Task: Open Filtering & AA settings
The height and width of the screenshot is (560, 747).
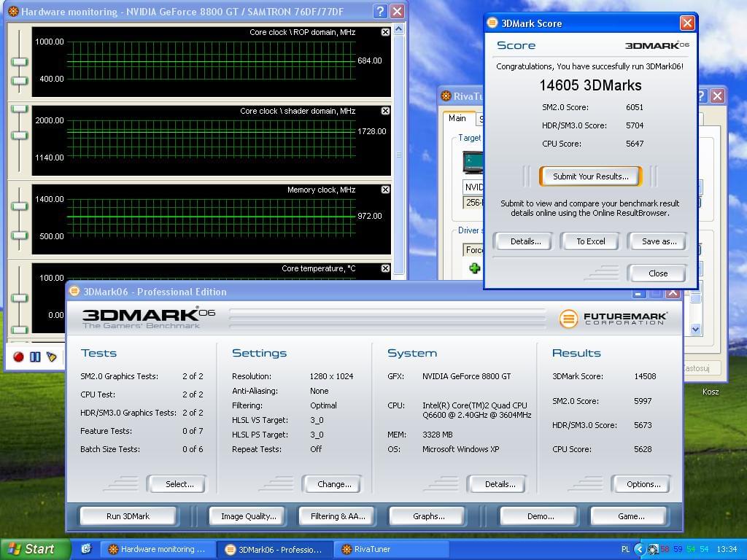Action: pos(338,516)
